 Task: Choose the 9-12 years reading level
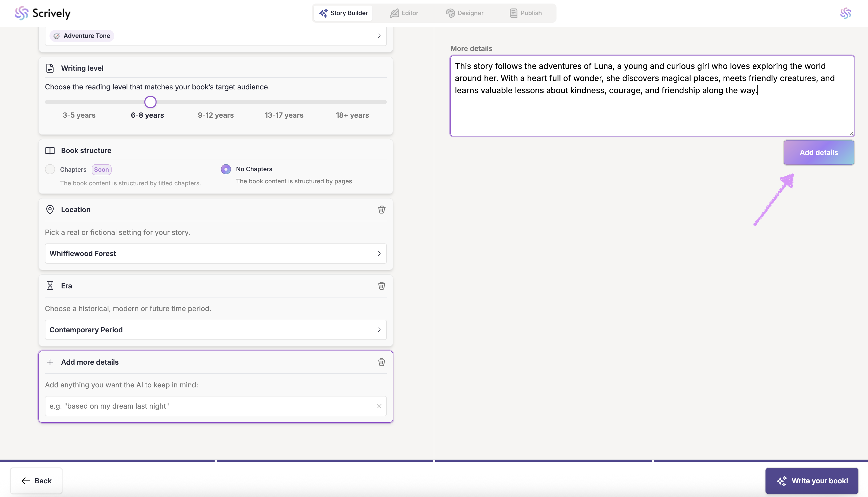point(216,115)
